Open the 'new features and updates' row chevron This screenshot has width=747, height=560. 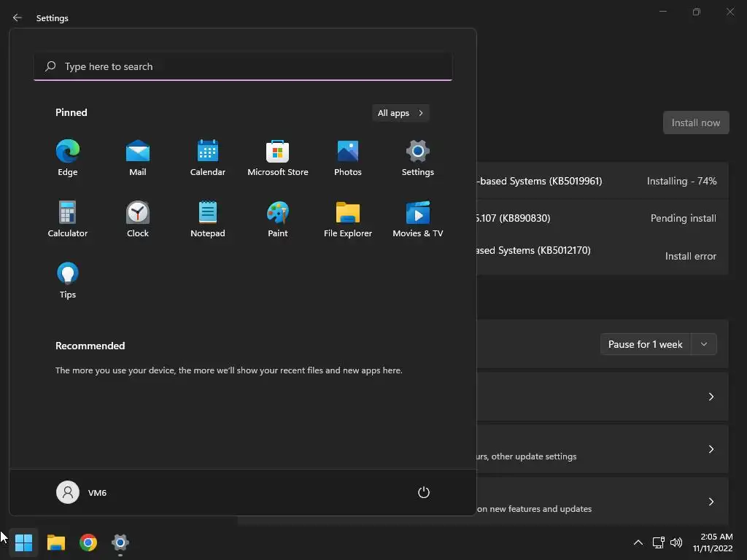pos(711,502)
